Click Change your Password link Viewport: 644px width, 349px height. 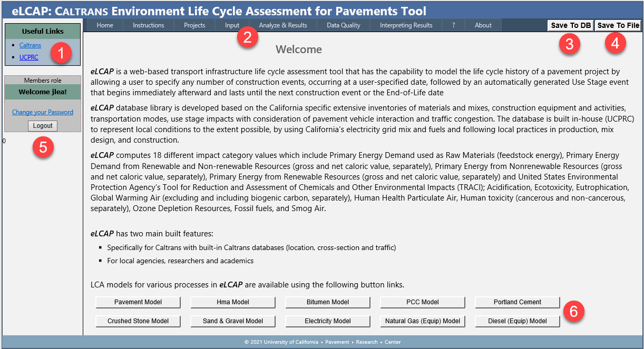click(43, 112)
